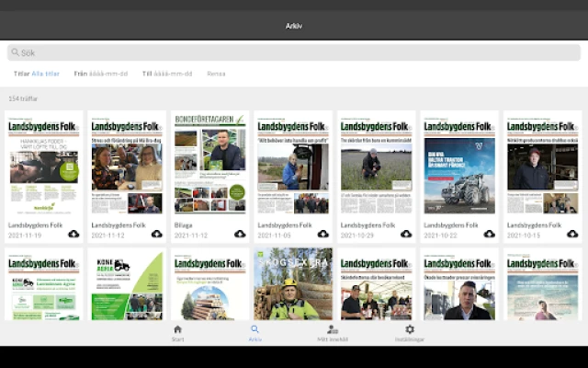Download the 2021-11-19 Landsbygdens Folk issue
Screen dimensions: 588x368
pyautogui.click(x=73, y=234)
